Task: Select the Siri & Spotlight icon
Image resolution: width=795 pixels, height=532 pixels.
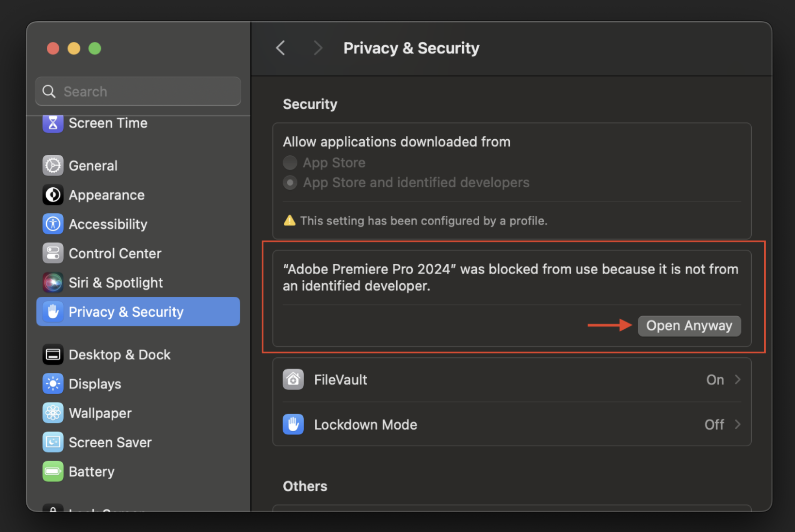Action: point(53,282)
